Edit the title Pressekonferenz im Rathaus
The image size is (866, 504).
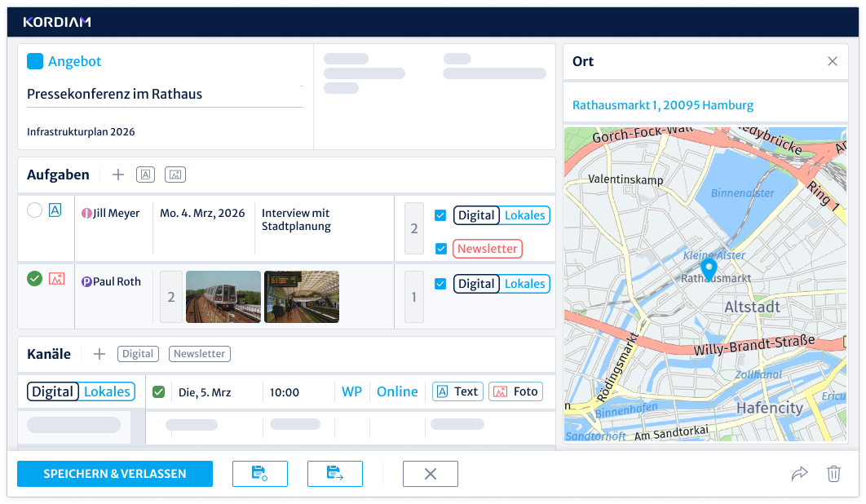coord(166,94)
